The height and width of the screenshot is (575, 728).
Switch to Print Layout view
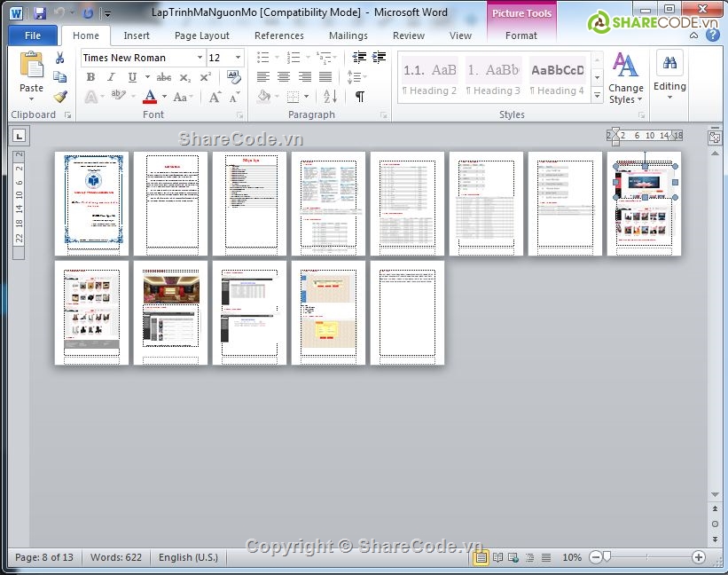point(481,557)
